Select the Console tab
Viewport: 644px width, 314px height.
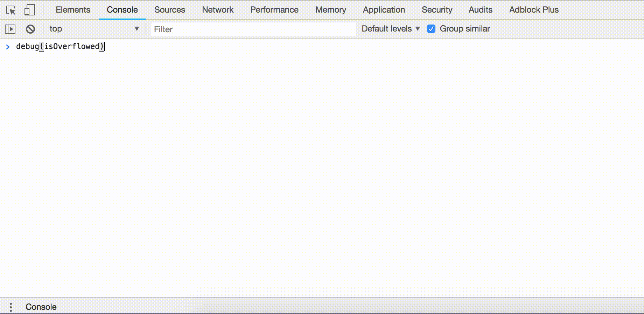coord(122,10)
